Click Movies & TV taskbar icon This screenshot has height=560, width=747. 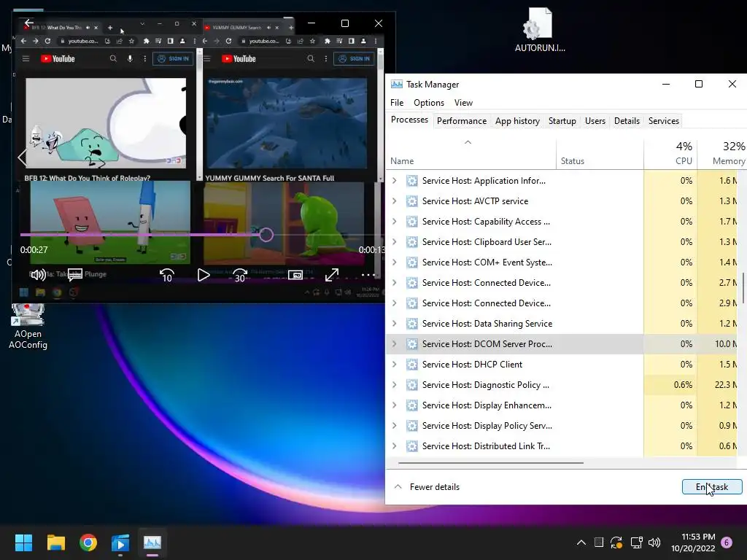[x=120, y=542]
